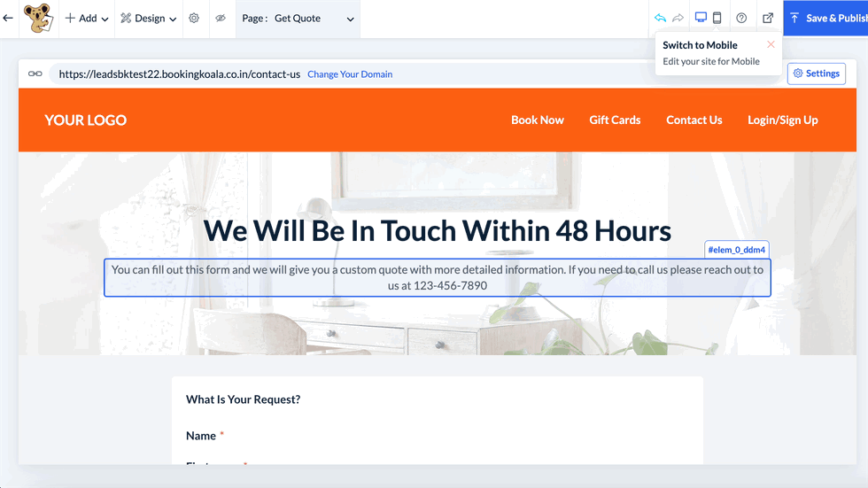Click the link chain icon beside URL
The width and height of the screenshot is (868, 488).
(x=35, y=74)
